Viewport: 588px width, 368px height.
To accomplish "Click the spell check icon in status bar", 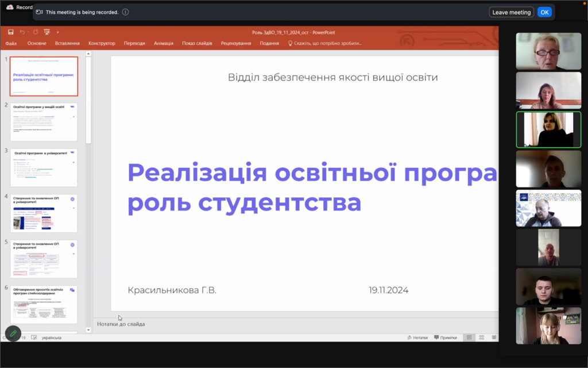I will pyautogui.click(x=33, y=338).
